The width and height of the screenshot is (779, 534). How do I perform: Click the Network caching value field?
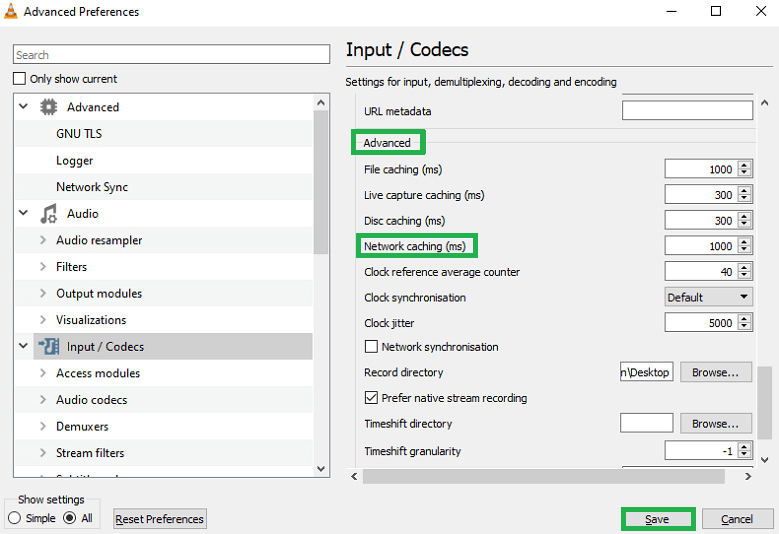click(x=701, y=246)
